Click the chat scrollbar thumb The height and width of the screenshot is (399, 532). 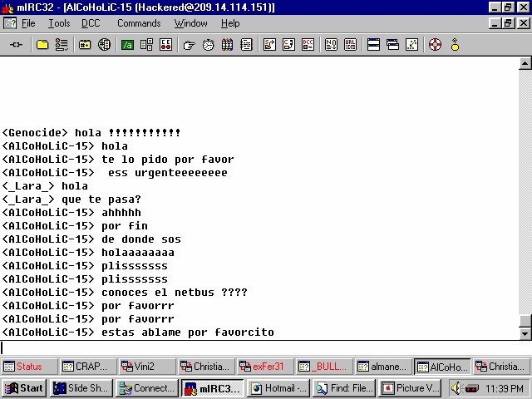pyautogui.click(x=525, y=321)
